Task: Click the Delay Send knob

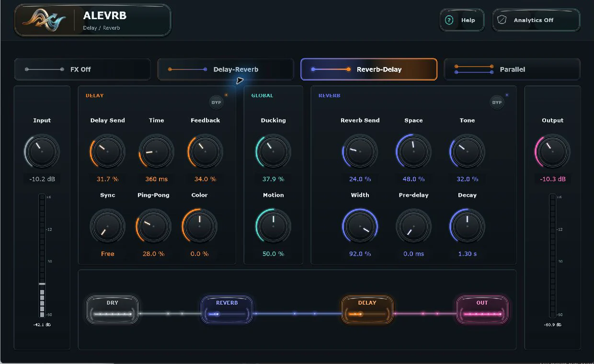Action: pos(107,152)
